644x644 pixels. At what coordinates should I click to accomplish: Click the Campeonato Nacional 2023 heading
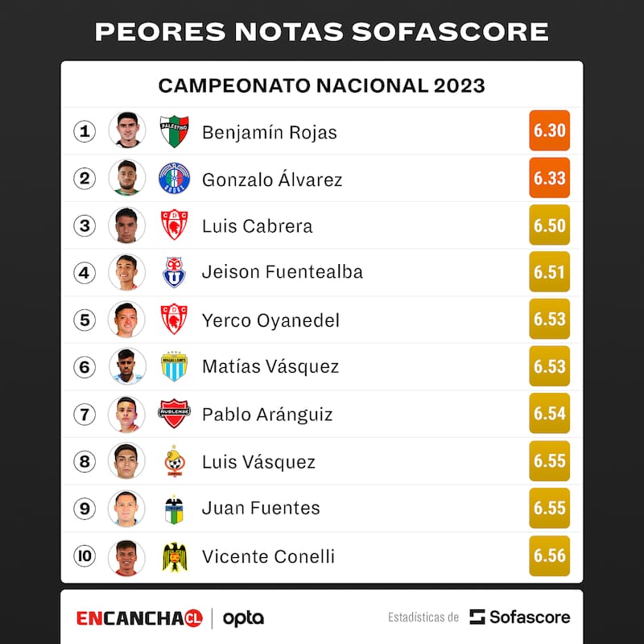[321, 85]
